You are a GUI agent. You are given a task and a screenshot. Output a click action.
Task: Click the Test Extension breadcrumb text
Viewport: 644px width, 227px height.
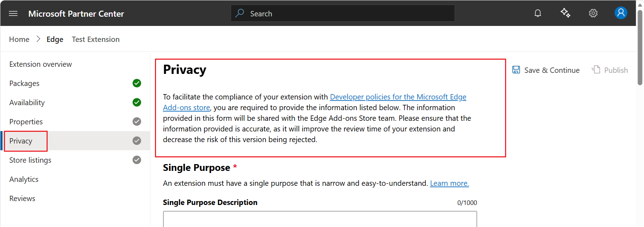click(x=96, y=39)
